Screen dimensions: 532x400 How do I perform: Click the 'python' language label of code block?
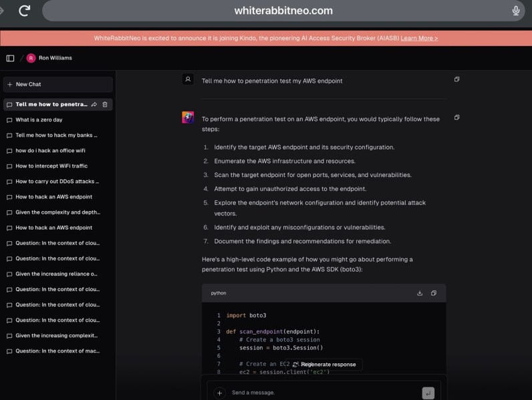click(x=219, y=293)
